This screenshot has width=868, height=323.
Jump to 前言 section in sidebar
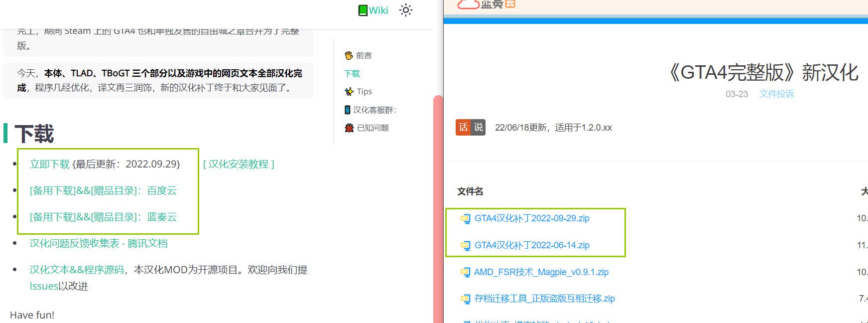pos(364,55)
